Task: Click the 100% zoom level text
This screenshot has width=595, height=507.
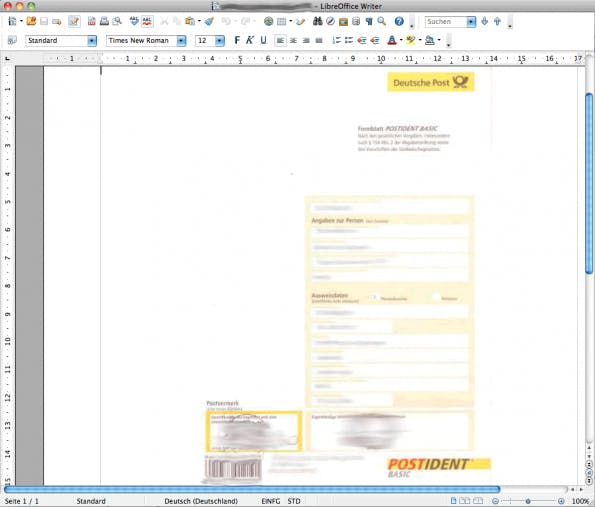Action: point(580,501)
